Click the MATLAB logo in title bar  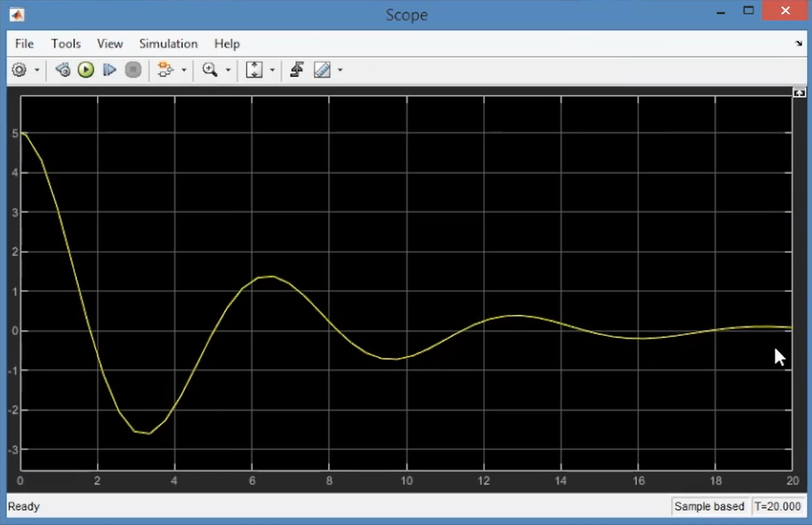(17, 14)
